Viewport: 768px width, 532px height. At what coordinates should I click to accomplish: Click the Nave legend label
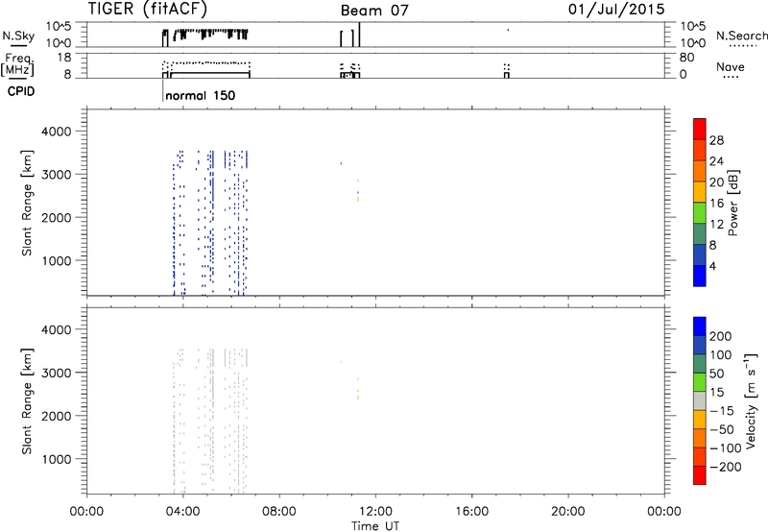tap(730, 67)
